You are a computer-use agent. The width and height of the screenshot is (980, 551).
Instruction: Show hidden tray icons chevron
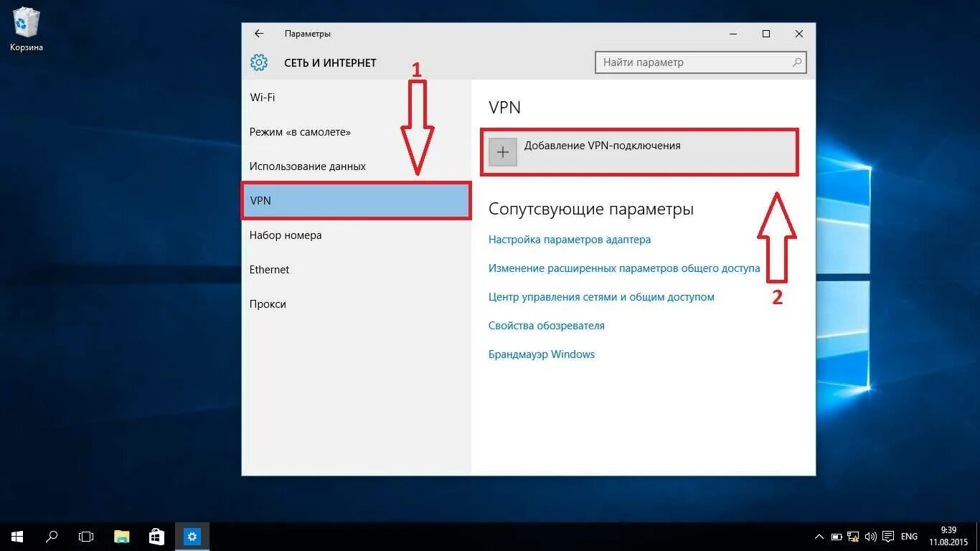pyautogui.click(x=819, y=537)
